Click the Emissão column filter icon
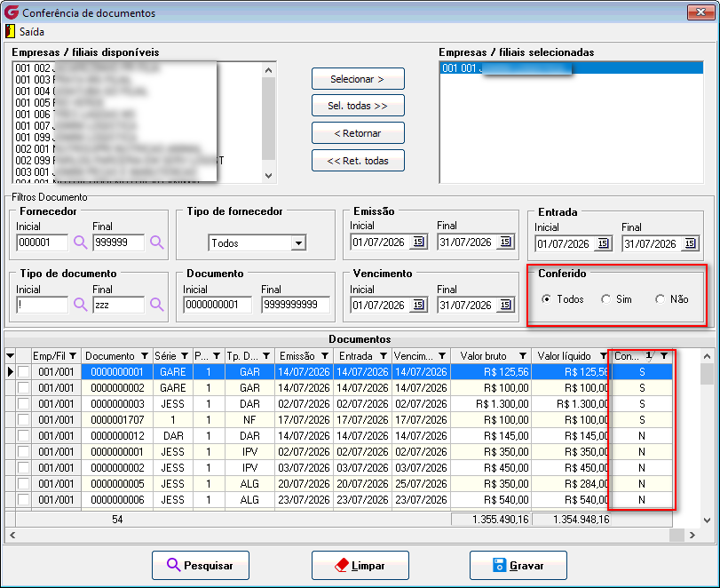 (325, 356)
